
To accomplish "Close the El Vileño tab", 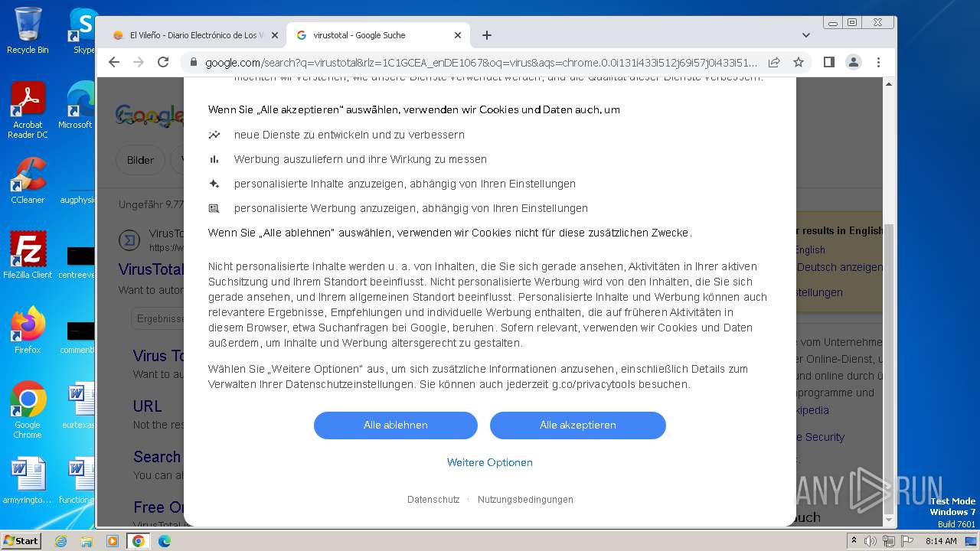I will pos(275,35).
